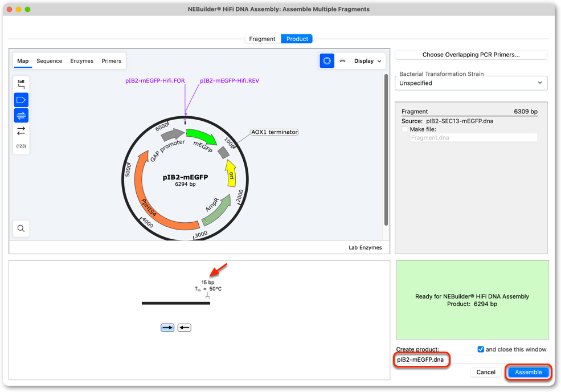Screen dimensions: 561x392
Task: Click the show translations arrows icon
Action: (21, 130)
